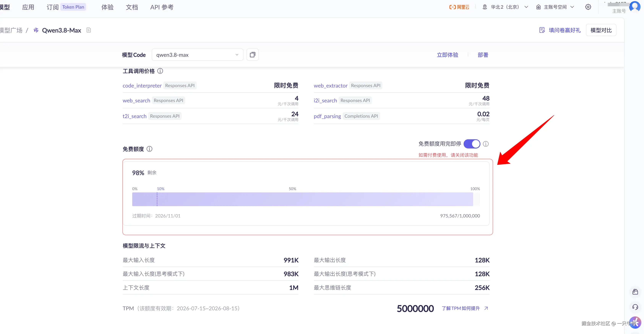This screenshot has width=644, height=334.
Task: Open the 体验 menu
Action: click(x=108, y=7)
